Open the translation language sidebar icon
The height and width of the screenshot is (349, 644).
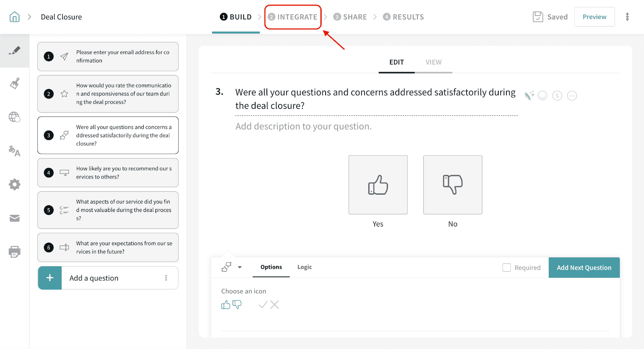[14, 151]
